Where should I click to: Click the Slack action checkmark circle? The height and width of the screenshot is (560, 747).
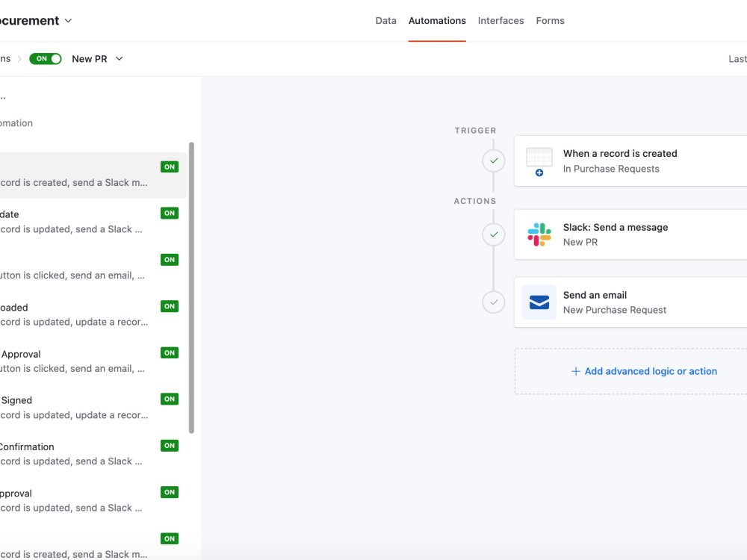pyautogui.click(x=494, y=234)
